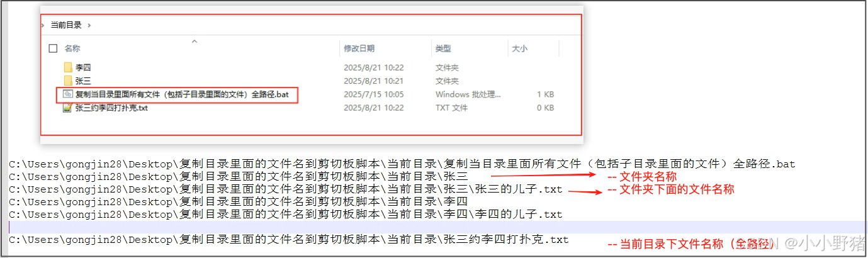
Task: Click the Windows 批处理... type cell
Action: click(x=468, y=94)
